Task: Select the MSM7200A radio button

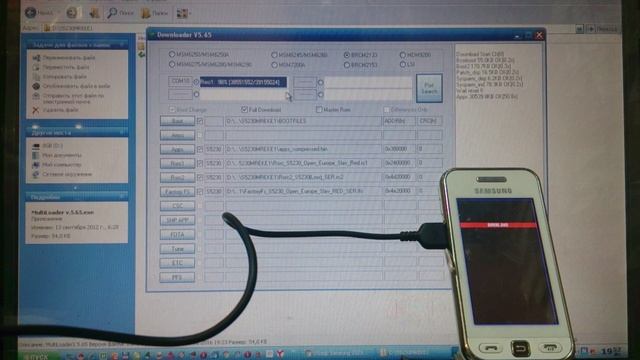Action: pos(274,64)
